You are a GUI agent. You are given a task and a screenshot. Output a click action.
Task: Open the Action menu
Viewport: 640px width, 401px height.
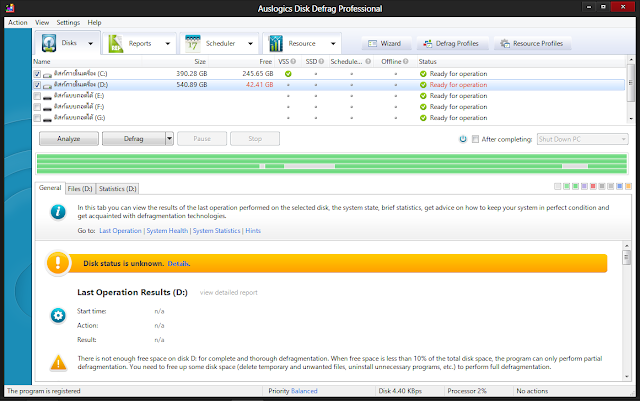pyautogui.click(x=18, y=22)
